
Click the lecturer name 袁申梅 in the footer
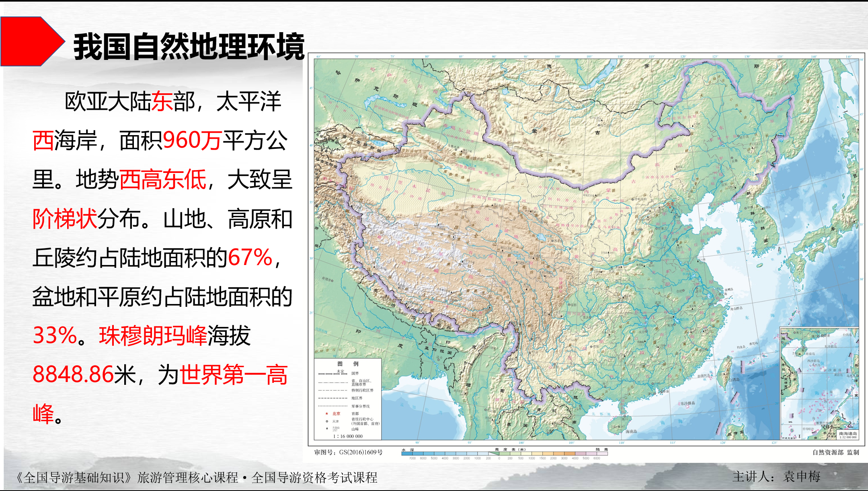tap(802, 477)
